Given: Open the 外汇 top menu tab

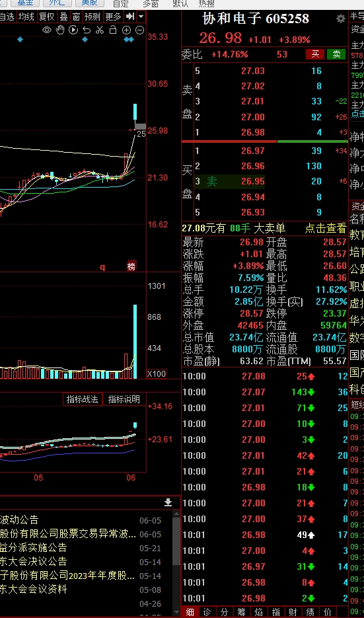Looking at the screenshot, I should 57,3.
